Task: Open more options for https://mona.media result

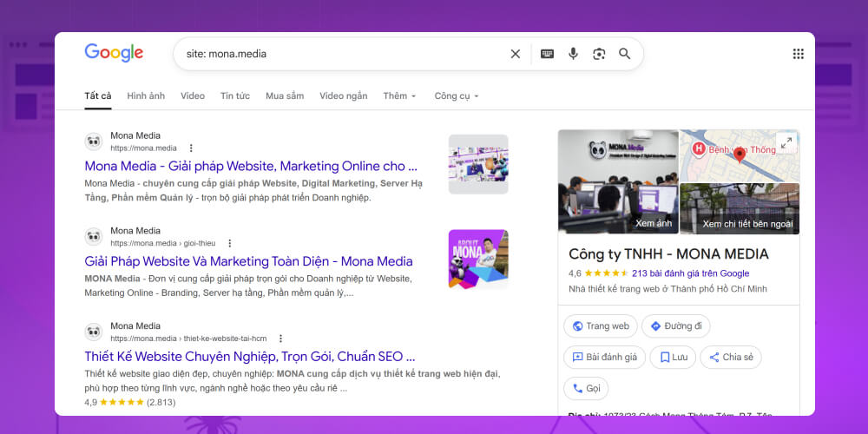Action: coord(191,148)
